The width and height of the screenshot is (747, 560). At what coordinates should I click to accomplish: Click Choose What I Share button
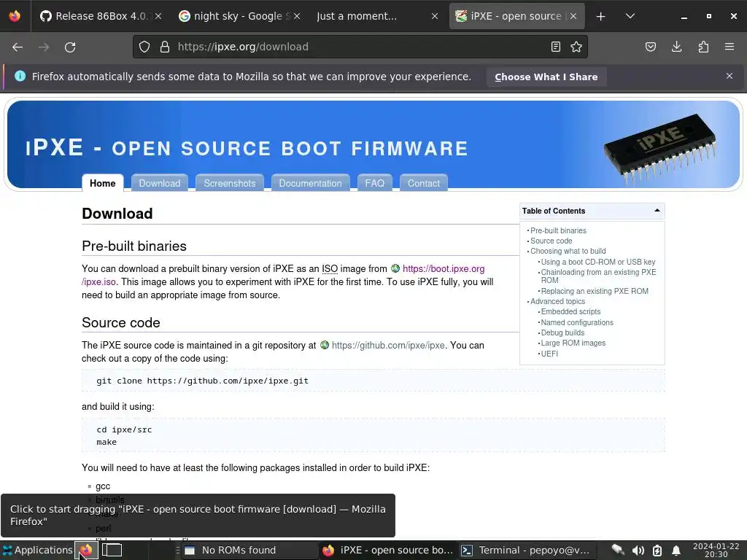pyautogui.click(x=546, y=77)
